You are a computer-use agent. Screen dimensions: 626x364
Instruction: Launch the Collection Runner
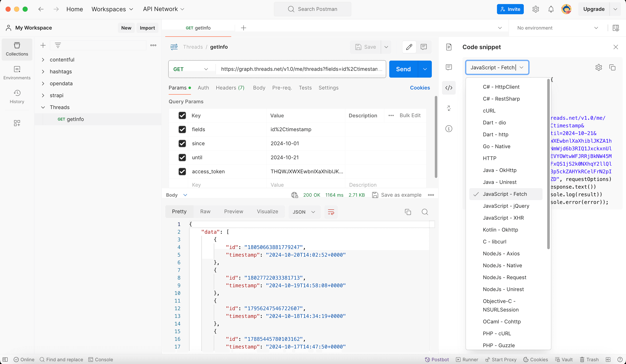click(x=467, y=359)
